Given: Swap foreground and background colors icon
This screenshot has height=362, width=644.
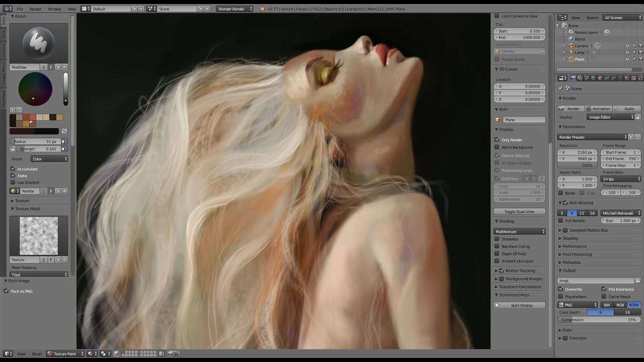Looking at the screenshot, I should (64, 131).
